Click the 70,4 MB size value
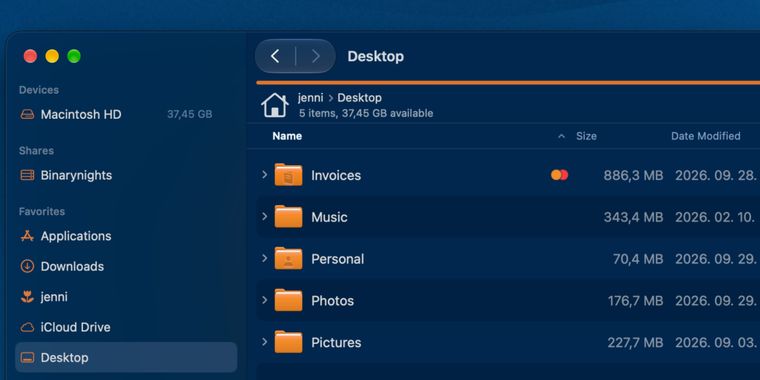 click(x=638, y=259)
